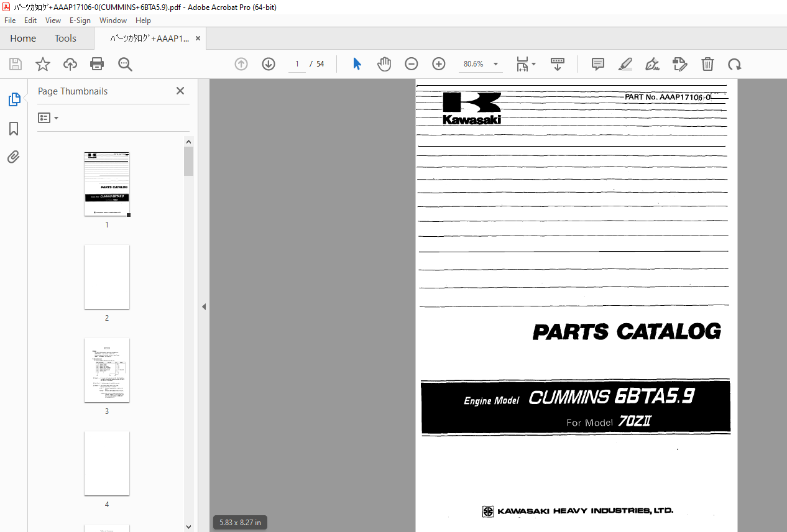Screen dimensions: 787x532
Task: Select the page 1 thumbnail
Action: (x=107, y=184)
